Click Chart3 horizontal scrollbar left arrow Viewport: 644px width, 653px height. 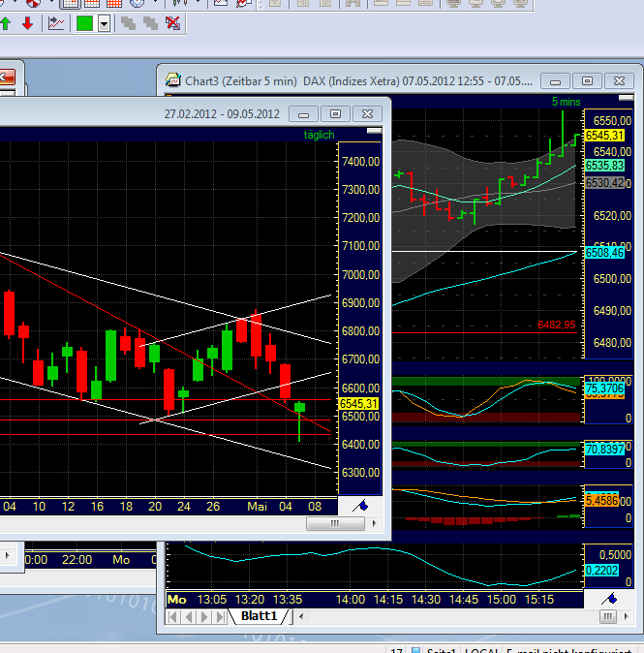[301, 616]
